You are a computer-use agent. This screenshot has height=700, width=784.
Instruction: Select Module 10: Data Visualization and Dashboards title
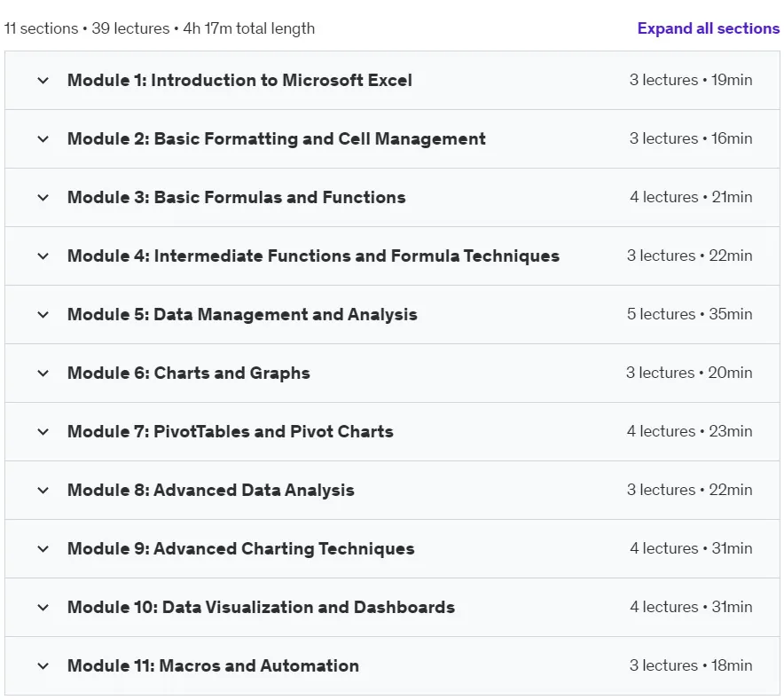pos(261,607)
